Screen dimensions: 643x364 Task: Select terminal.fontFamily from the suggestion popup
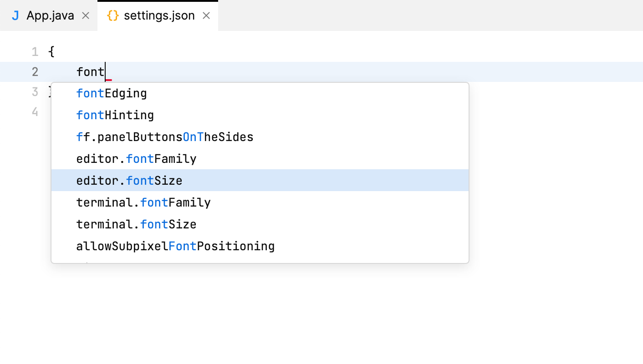click(x=143, y=202)
